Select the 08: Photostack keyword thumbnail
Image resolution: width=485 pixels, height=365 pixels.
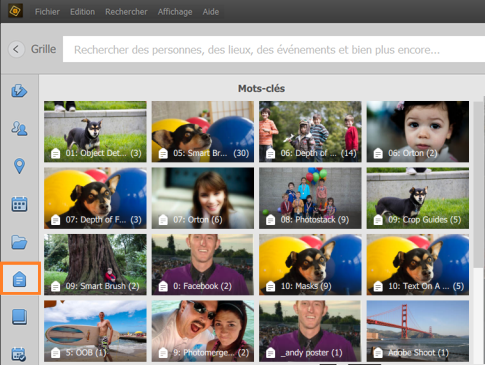pyautogui.click(x=310, y=198)
